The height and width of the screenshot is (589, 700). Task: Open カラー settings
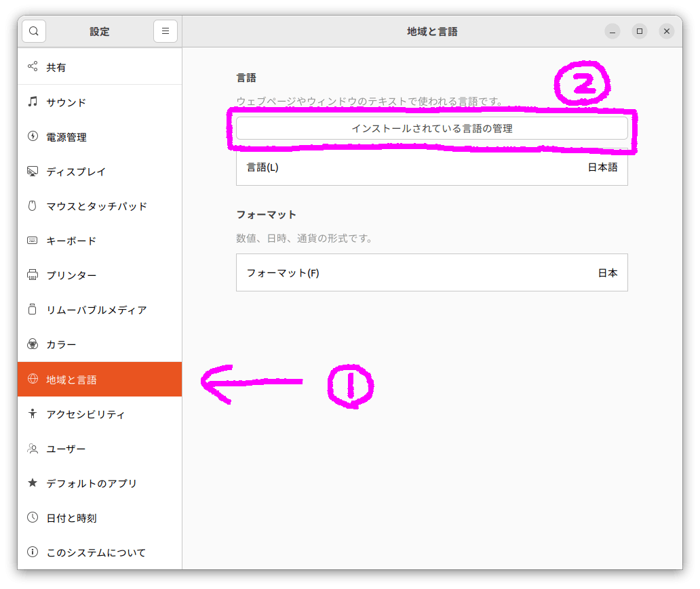point(100,344)
